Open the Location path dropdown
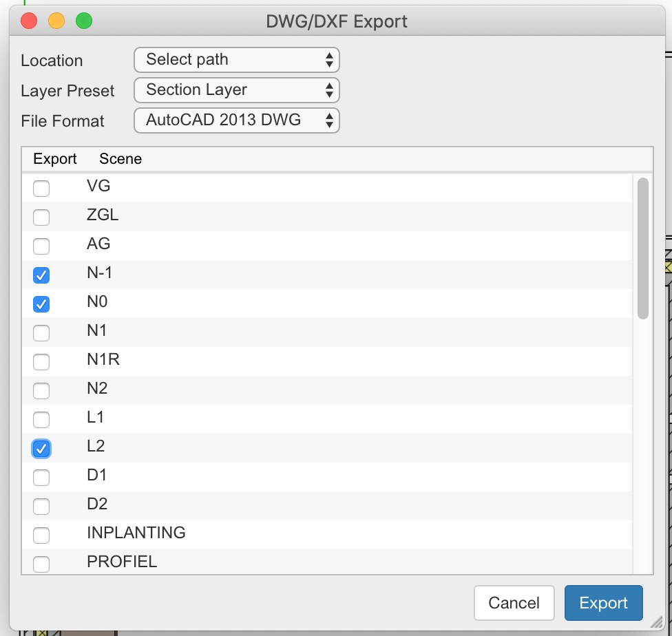 (x=236, y=60)
